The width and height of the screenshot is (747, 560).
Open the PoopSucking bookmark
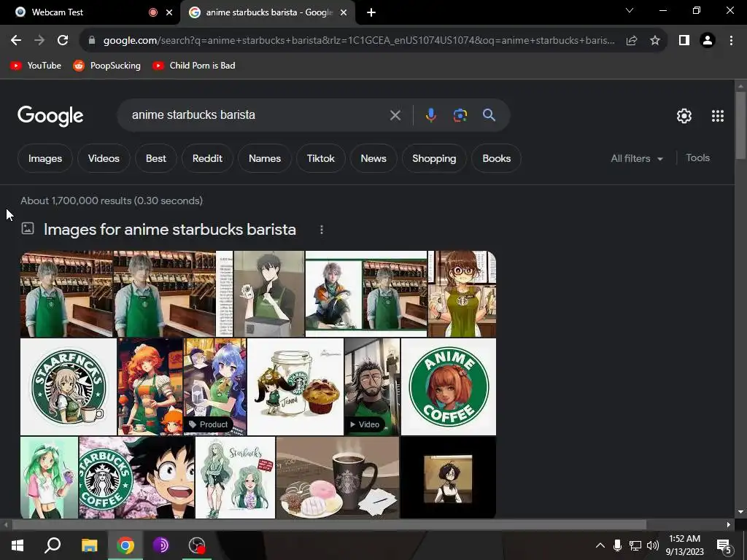107,66
